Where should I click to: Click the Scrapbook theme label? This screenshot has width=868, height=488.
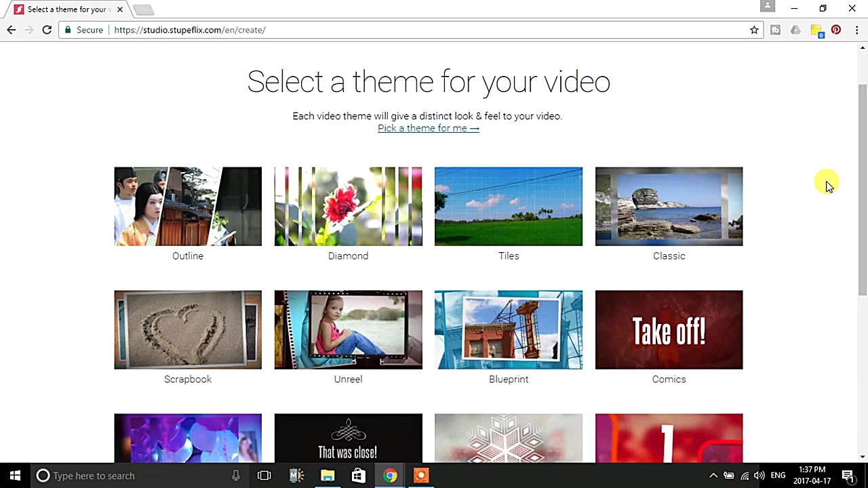pyautogui.click(x=188, y=380)
